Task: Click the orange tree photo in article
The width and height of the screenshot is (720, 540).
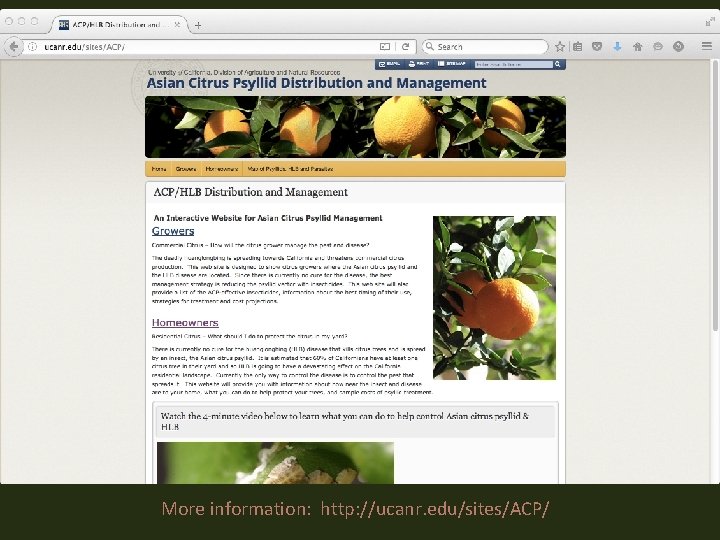Action: click(x=494, y=298)
